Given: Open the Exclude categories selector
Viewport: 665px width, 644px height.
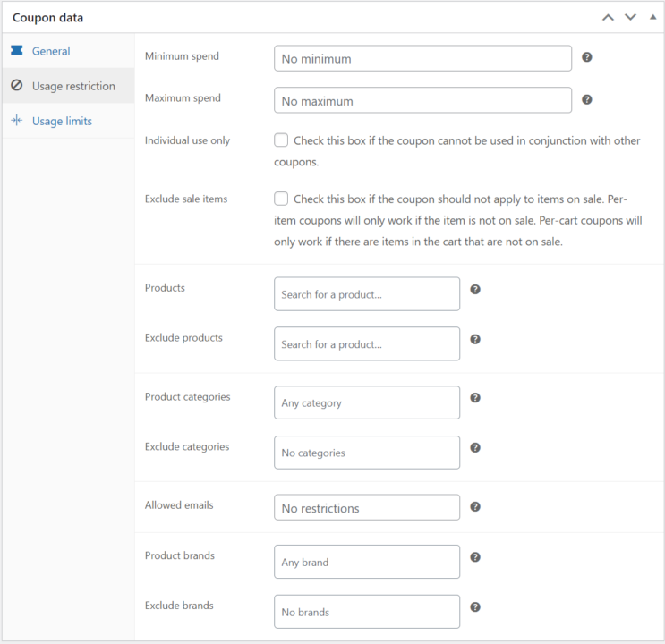Looking at the screenshot, I should coord(367,453).
